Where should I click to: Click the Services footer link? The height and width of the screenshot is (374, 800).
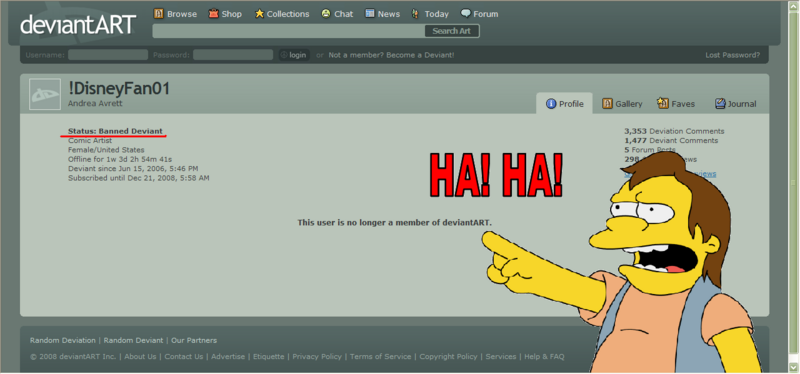501,357
